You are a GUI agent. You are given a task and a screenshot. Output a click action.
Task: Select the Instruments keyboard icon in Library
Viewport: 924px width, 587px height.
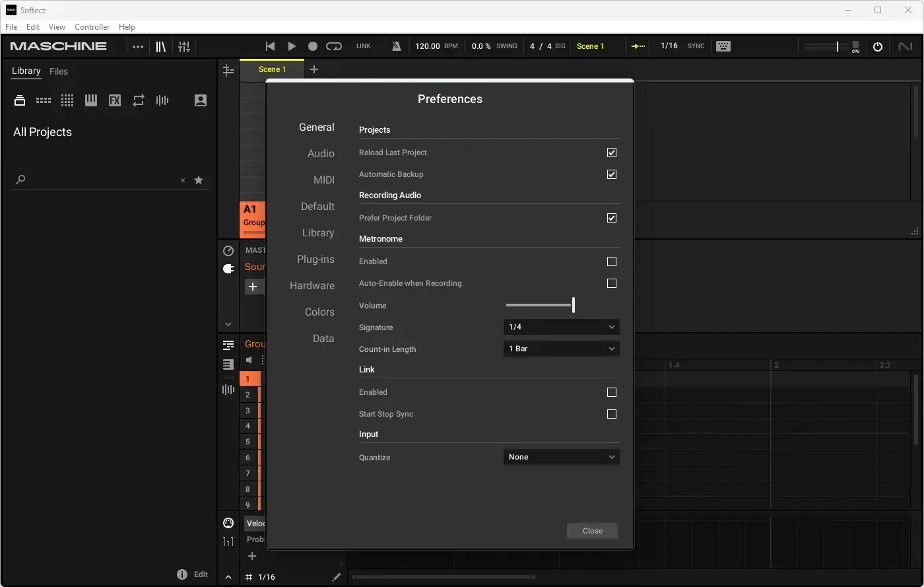click(91, 100)
